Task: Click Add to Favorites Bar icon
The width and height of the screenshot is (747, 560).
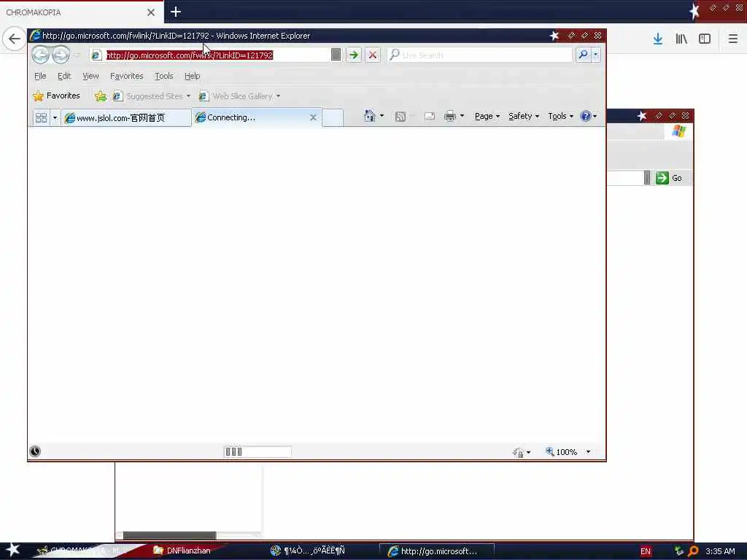Action: (101, 96)
